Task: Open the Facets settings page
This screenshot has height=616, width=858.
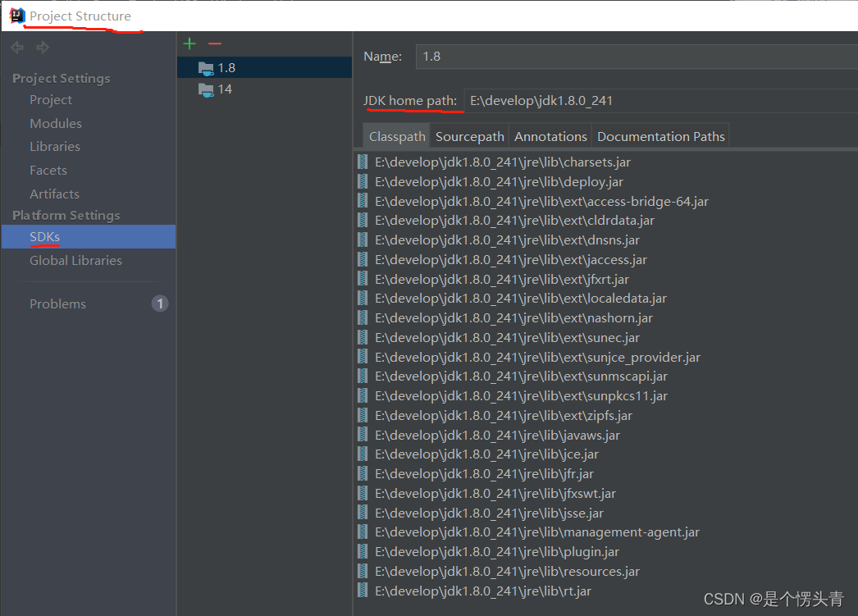Action: 48,170
